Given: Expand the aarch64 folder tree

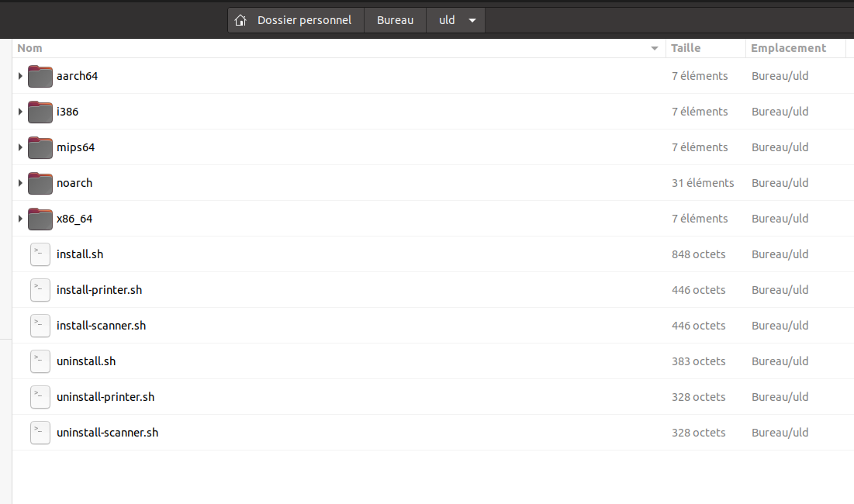Looking at the screenshot, I should pyautogui.click(x=20, y=76).
